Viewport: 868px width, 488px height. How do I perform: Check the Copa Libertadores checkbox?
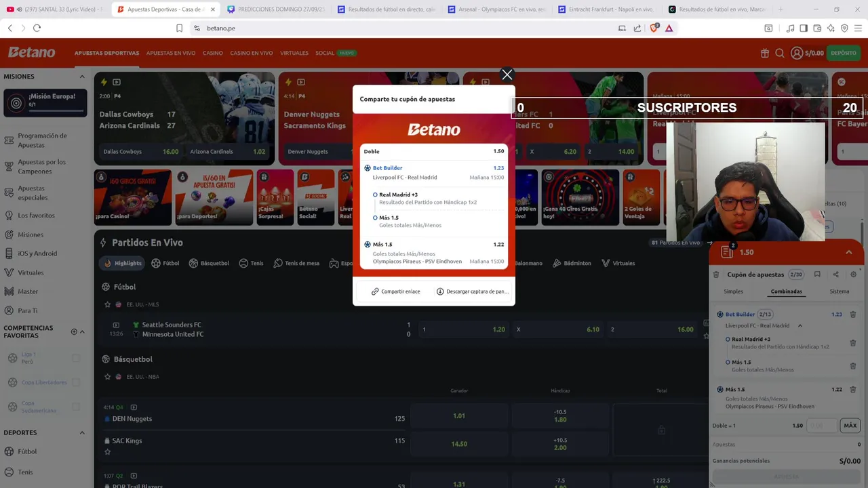tap(76, 382)
